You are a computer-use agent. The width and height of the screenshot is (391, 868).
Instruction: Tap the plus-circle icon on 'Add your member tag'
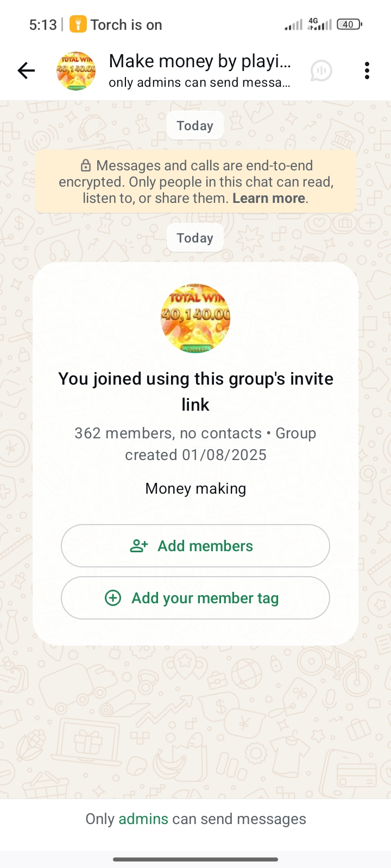(113, 598)
